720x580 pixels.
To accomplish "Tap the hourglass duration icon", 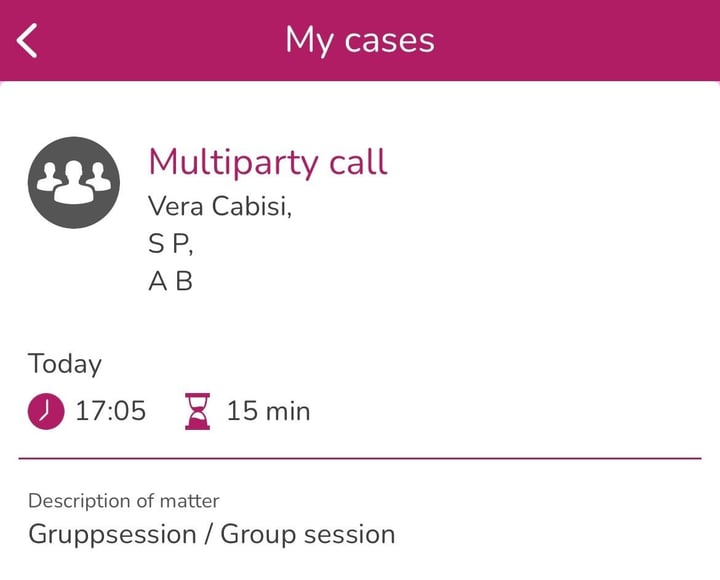I will [197, 411].
